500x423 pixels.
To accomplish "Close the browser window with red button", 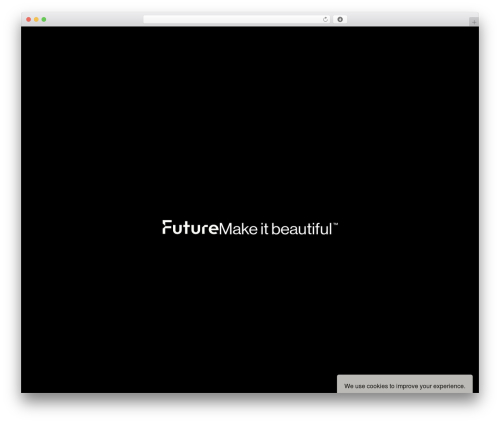I will (x=29, y=19).
